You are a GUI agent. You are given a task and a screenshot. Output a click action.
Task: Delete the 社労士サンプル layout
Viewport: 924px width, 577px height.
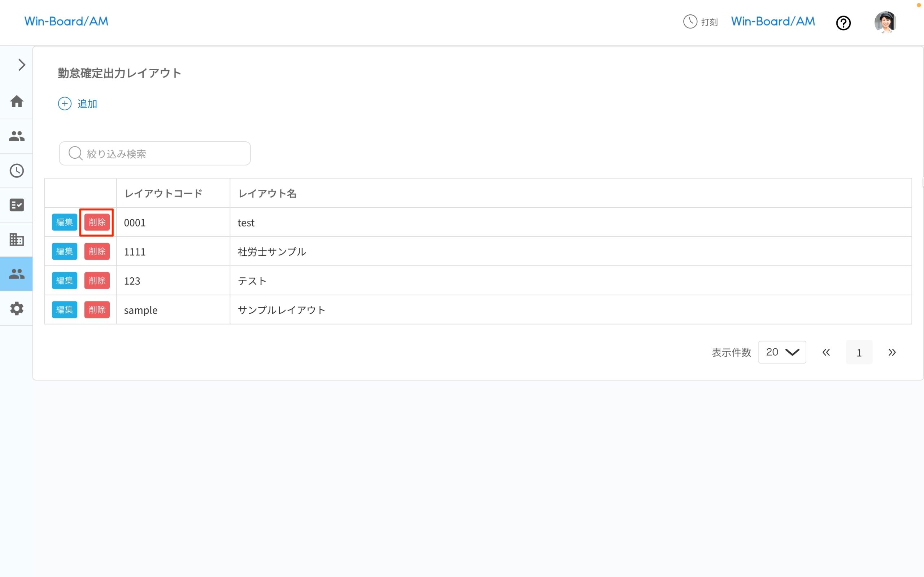point(97,251)
